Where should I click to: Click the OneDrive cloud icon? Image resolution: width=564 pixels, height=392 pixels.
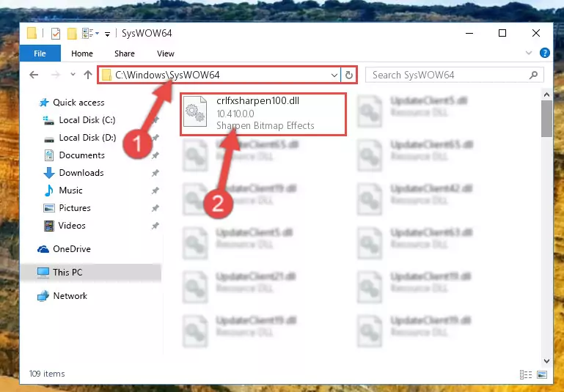pos(43,249)
